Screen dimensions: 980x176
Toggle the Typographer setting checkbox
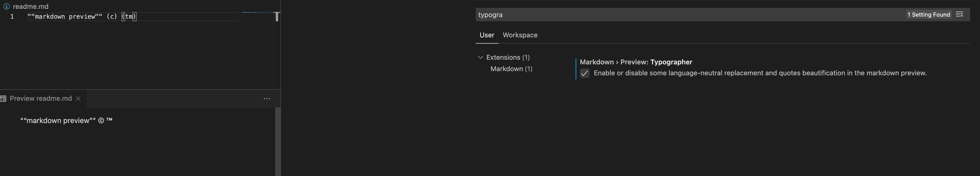(x=585, y=73)
